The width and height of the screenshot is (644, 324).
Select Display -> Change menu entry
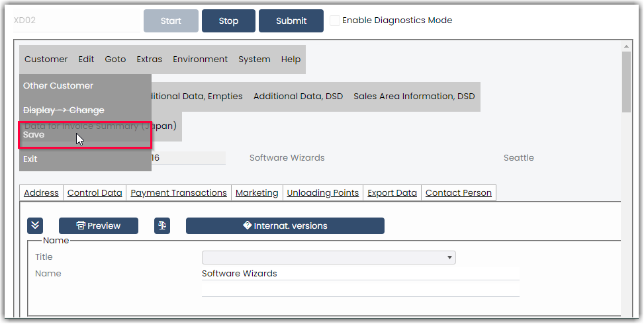click(85, 110)
